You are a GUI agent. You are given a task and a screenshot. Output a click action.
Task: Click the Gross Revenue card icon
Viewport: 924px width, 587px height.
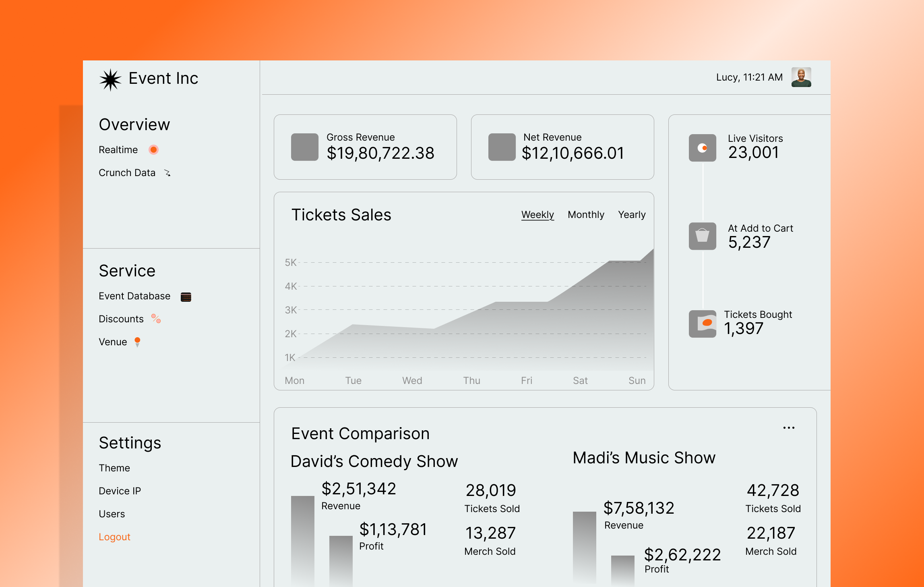[305, 146]
